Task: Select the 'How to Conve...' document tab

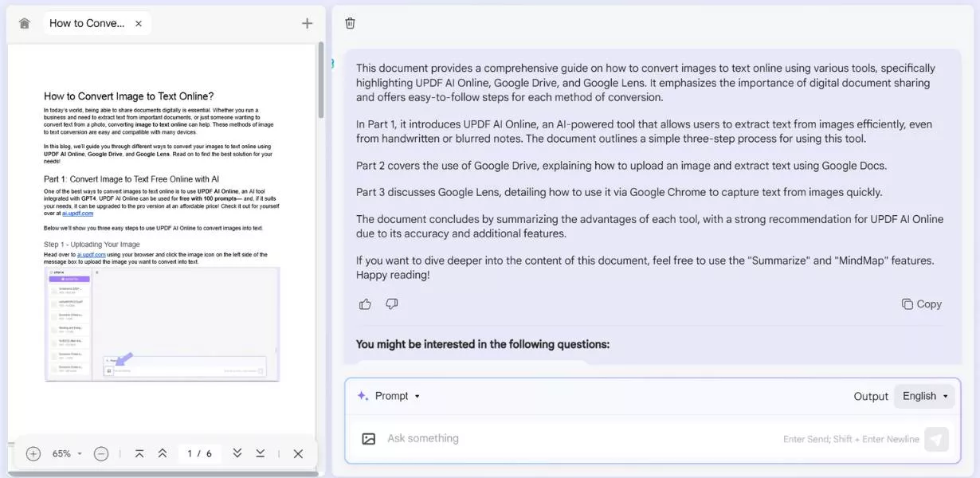Action: (x=87, y=23)
